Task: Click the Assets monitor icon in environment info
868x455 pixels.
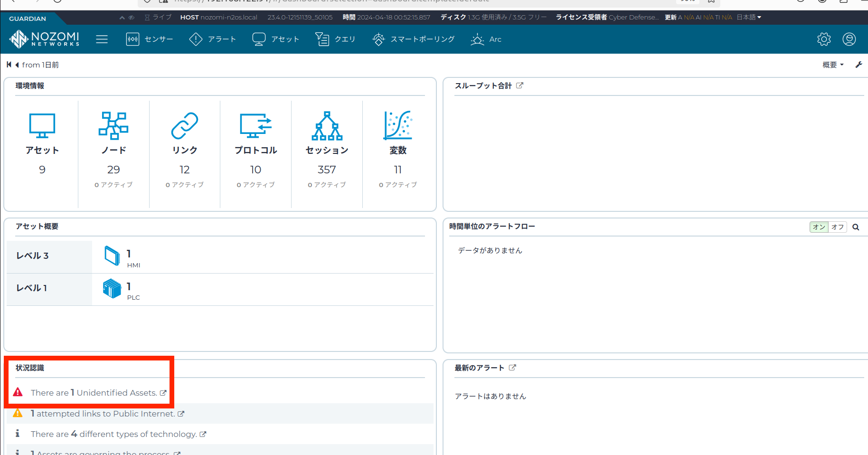Action: point(42,125)
